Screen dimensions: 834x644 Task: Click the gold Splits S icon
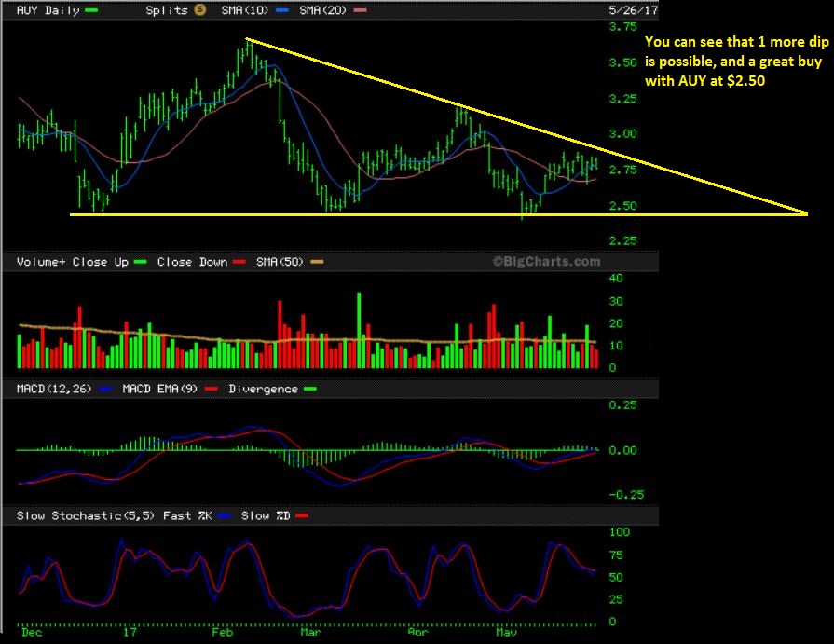(x=200, y=9)
